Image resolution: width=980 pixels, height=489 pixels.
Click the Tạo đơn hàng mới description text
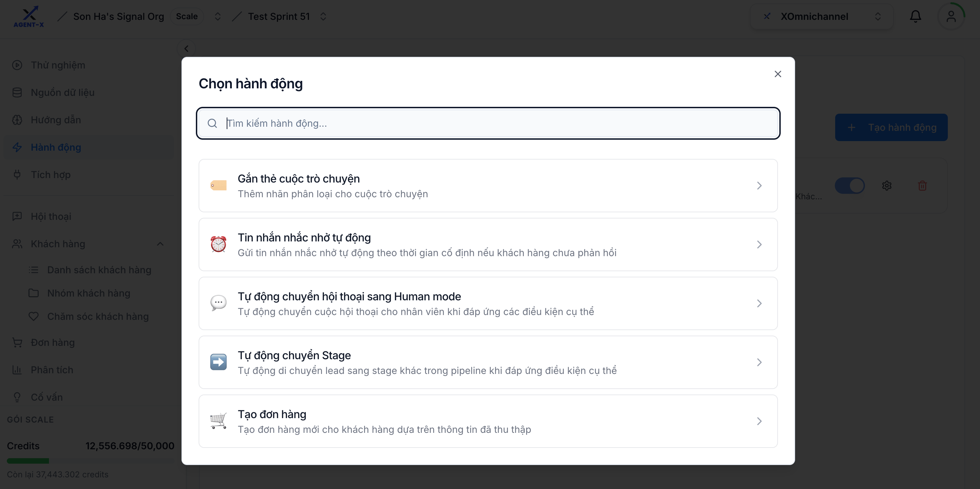point(384,429)
